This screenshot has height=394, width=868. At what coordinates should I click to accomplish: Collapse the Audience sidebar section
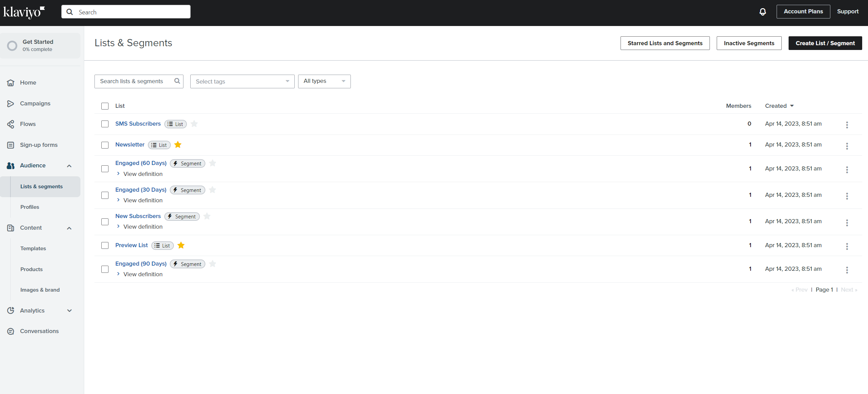[69, 166]
